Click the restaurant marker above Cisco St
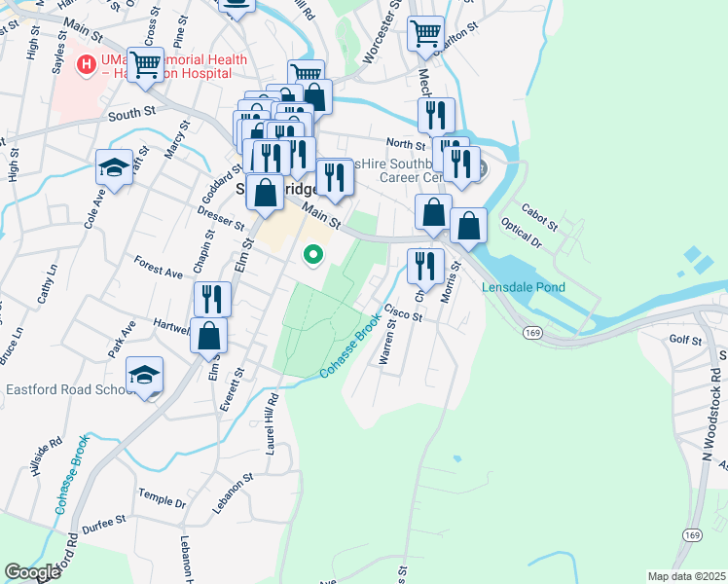Viewport: 728px width, 584px height. point(425,268)
